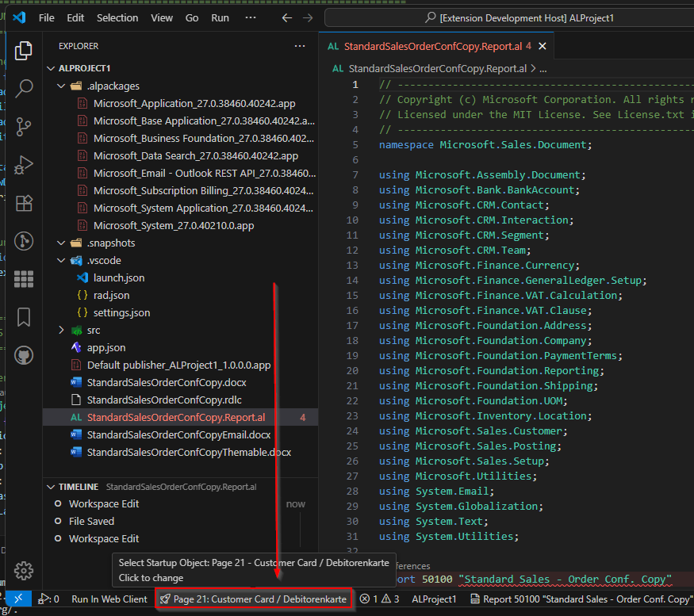The height and width of the screenshot is (616, 694).
Task: Open the Bookmarks panel icon
Action: coord(24,317)
